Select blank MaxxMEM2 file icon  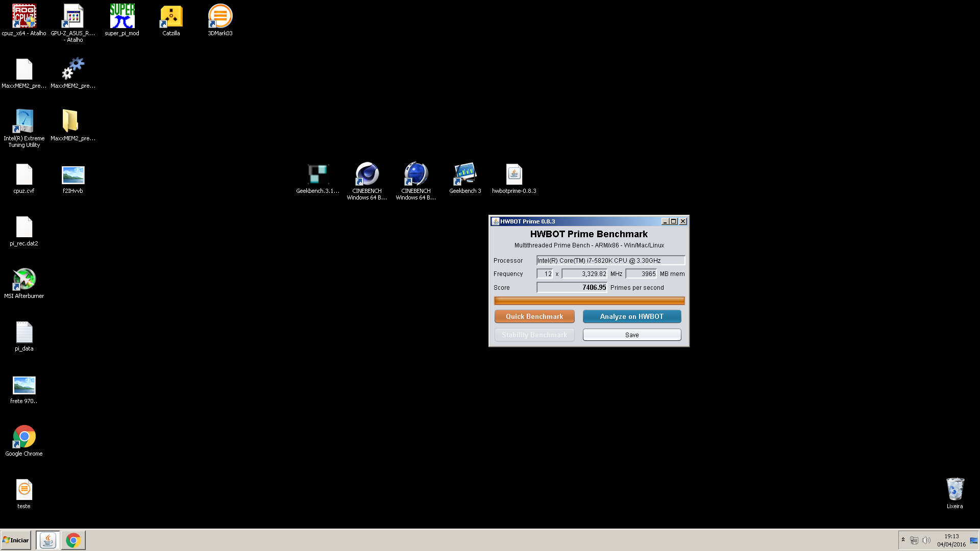(24, 69)
